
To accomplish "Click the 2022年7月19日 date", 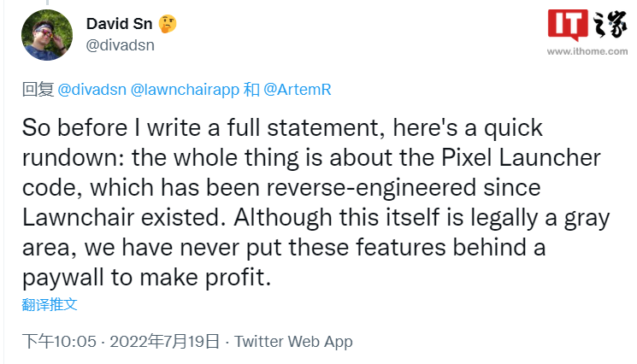I will coord(164,341).
